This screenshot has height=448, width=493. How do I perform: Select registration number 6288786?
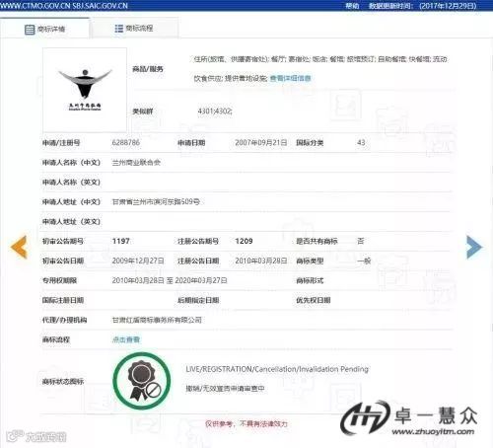tap(126, 142)
